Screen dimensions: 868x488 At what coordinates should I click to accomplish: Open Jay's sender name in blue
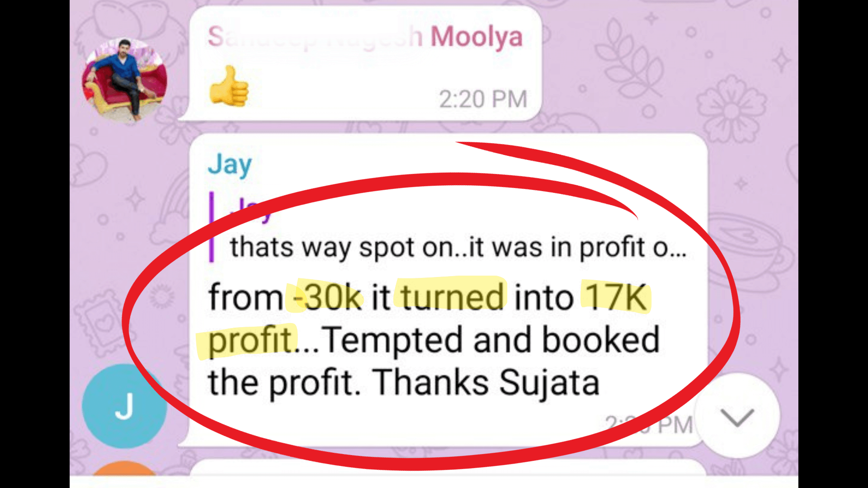tap(230, 164)
